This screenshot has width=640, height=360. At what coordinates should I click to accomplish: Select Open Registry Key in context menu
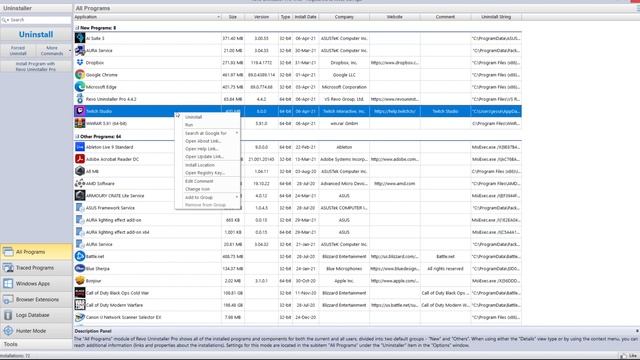(x=207, y=173)
